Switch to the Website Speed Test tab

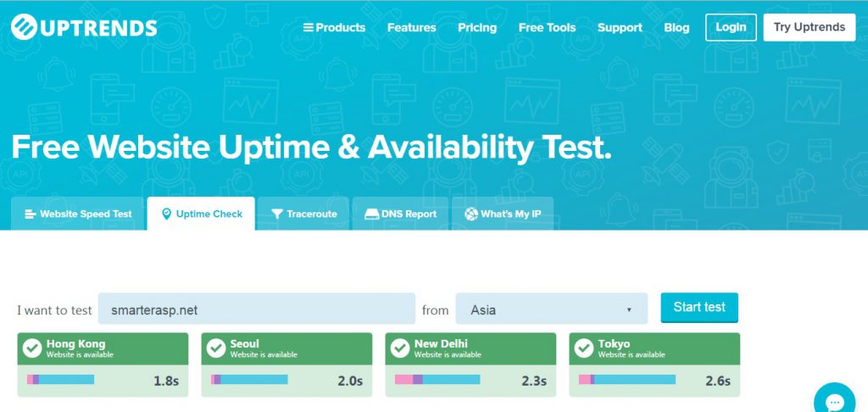point(77,214)
